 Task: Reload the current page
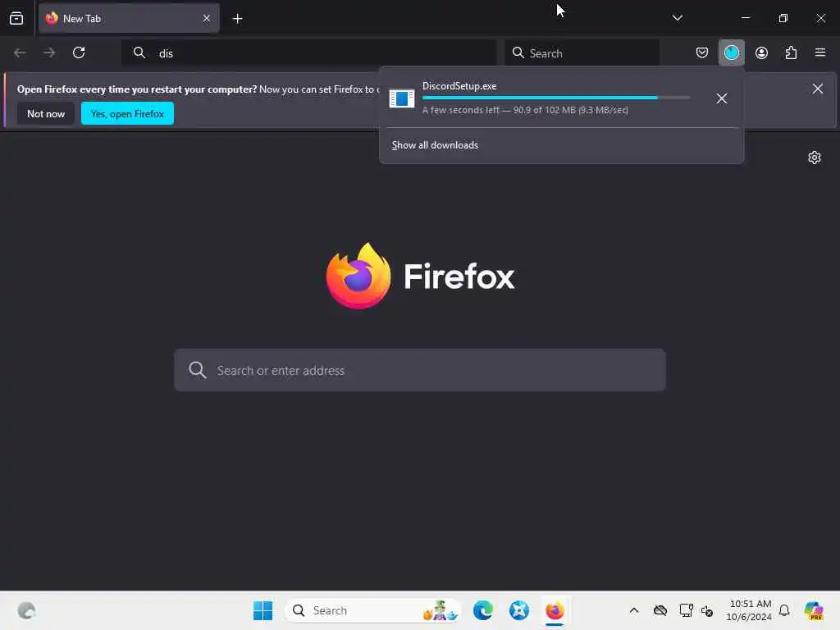[79, 52]
